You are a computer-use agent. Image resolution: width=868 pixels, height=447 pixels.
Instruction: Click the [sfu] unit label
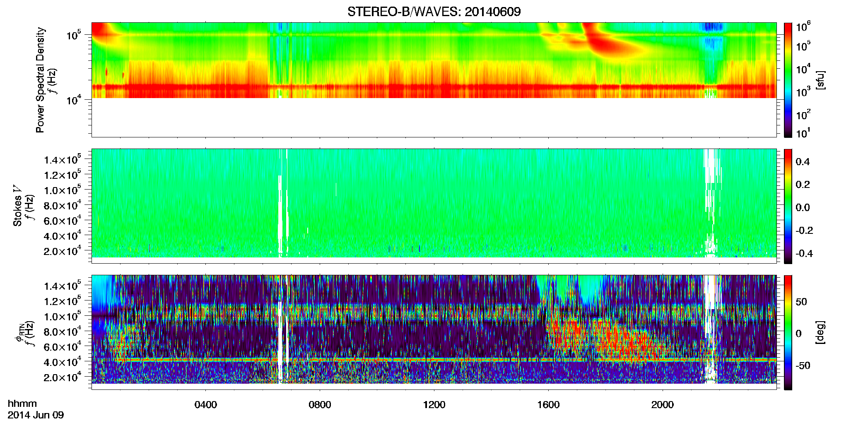coord(821,80)
